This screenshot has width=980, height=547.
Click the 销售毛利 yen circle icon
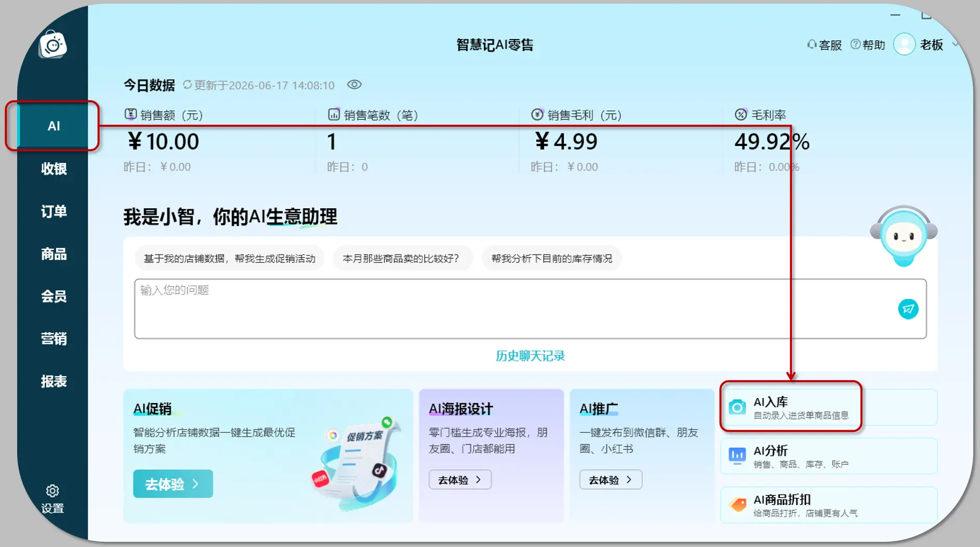pos(537,114)
